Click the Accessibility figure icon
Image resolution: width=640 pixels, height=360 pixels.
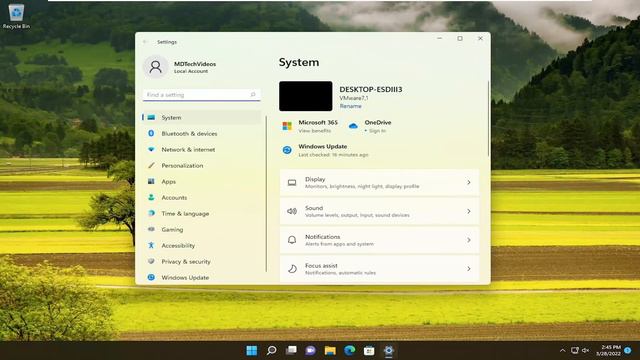[x=151, y=245]
